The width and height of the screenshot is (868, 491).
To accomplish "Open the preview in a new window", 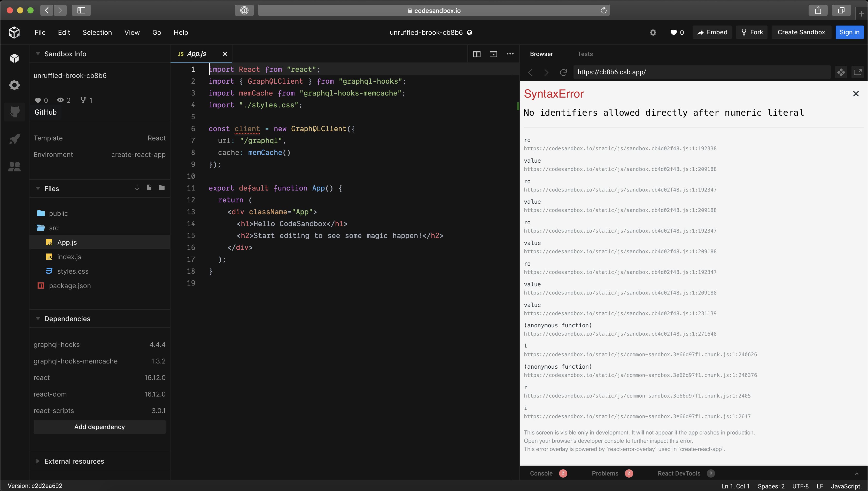I will coord(858,72).
